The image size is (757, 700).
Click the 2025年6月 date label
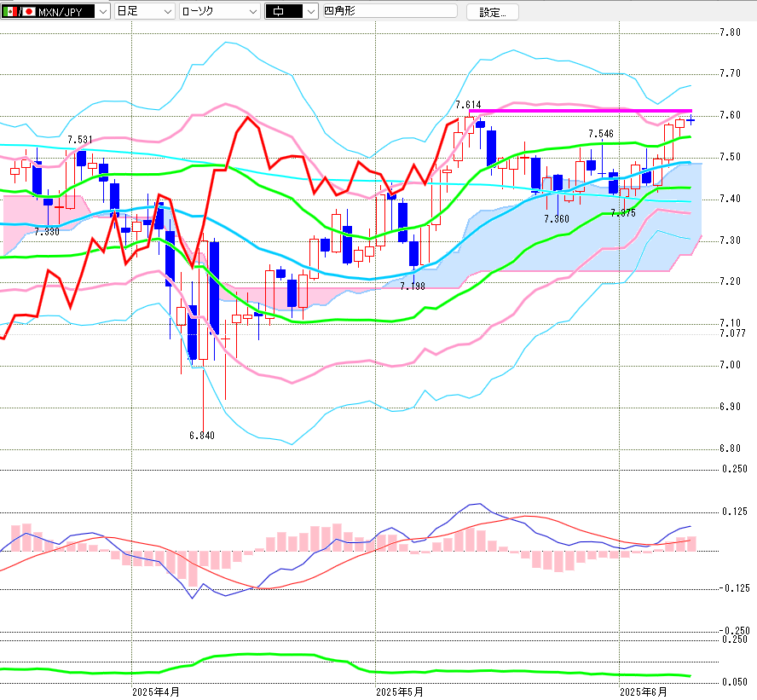[x=644, y=692]
